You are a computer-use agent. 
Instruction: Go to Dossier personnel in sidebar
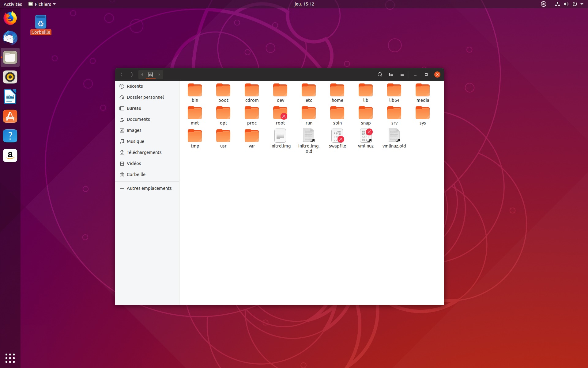click(x=145, y=97)
